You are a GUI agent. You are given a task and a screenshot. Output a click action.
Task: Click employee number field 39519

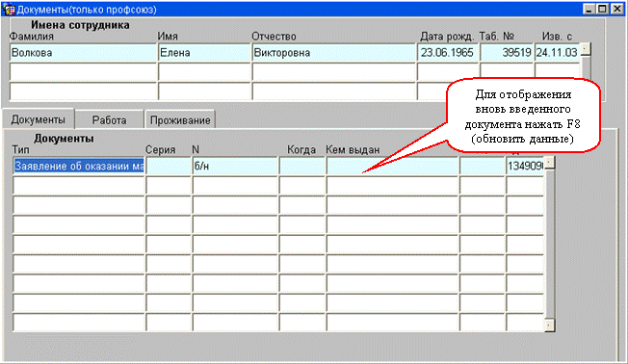coord(507,52)
